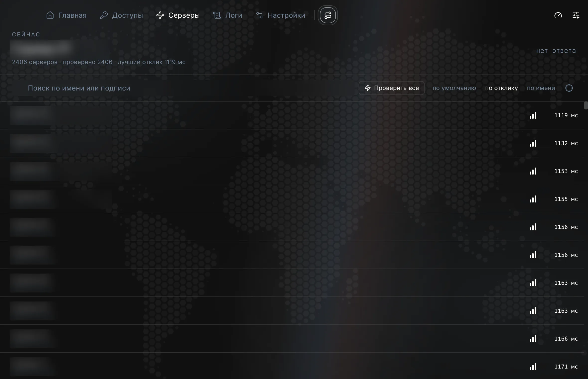Select the server row with 1155 мс
Screen dimensions: 588x379
pyautogui.click(x=292, y=199)
